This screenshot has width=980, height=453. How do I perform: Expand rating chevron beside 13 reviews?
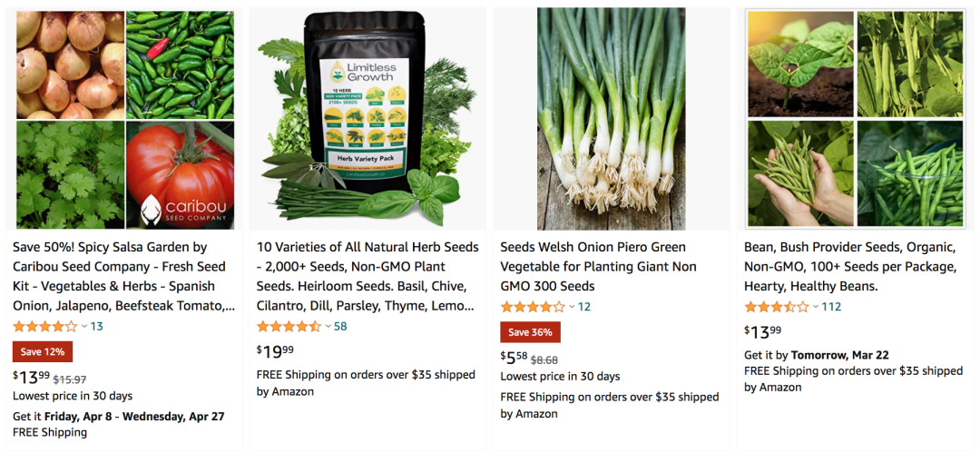pos(84,327)
